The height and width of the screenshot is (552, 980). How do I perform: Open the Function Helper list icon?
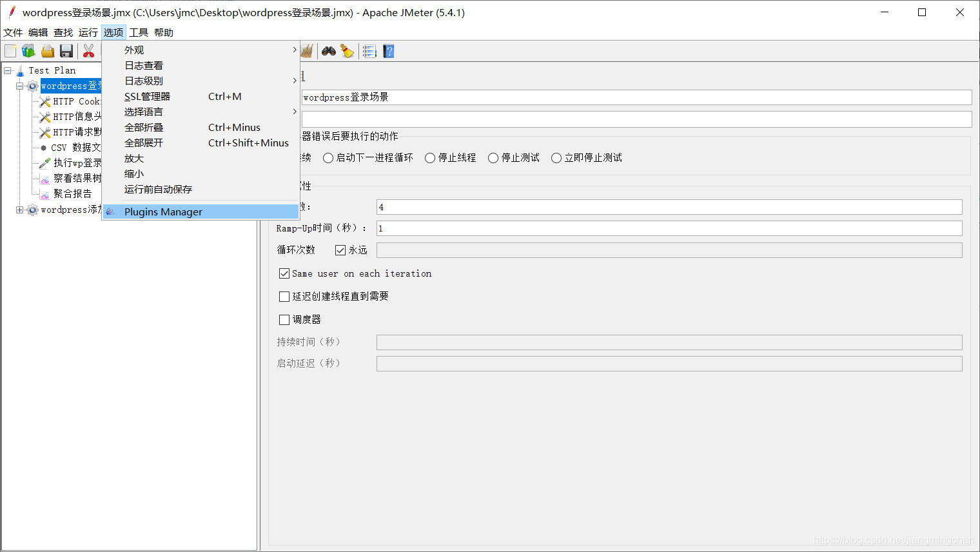369,51
